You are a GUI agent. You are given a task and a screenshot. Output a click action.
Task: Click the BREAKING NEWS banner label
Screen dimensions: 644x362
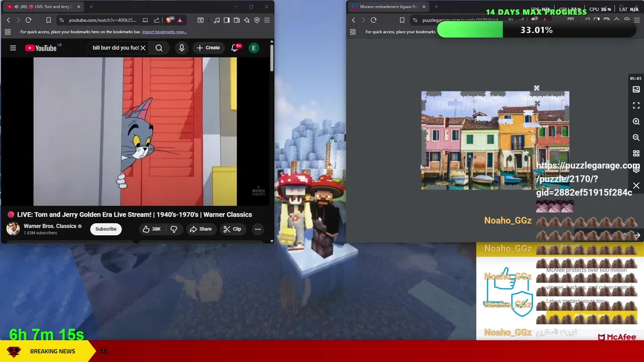click(x=52, y=351)
